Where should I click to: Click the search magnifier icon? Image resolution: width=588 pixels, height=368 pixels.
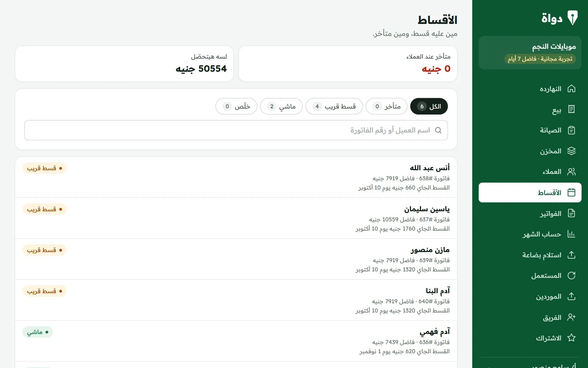click(x=438, y=130)
